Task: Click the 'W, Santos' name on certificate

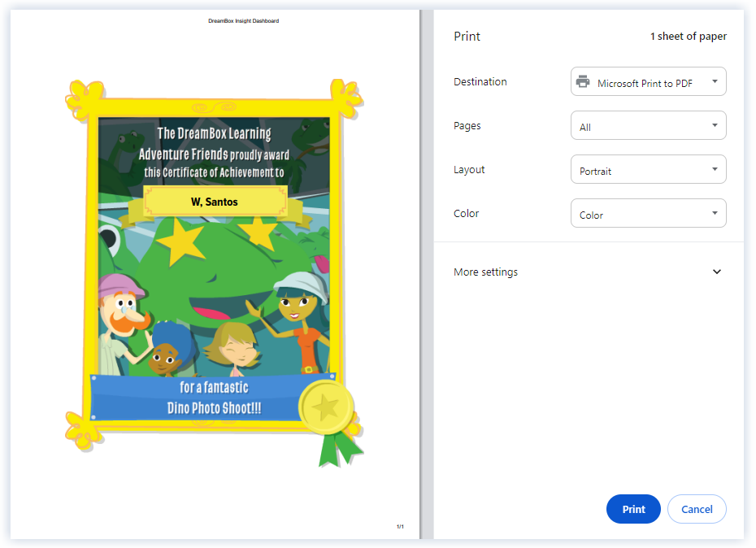Action: [215, 202]
